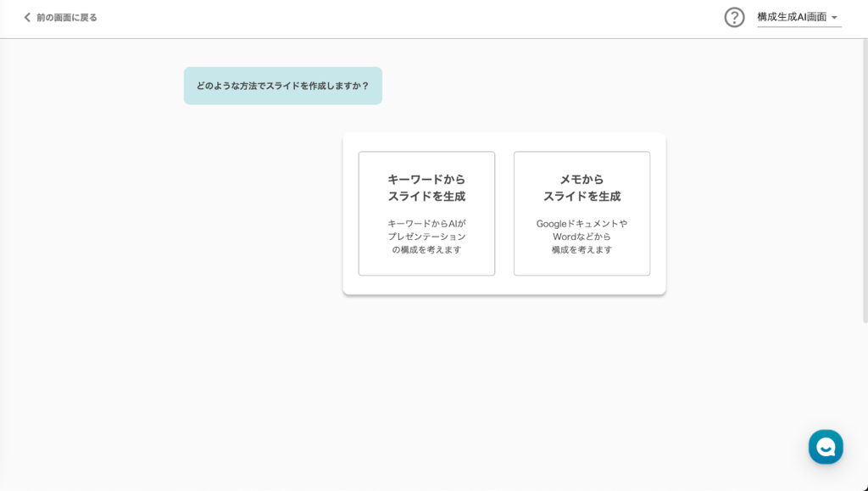Image resolution: width=868 pixels, height=491 pixels.
Task: Open the 構成生成AI画面 dropdown menu
Action: pos(792,17)
